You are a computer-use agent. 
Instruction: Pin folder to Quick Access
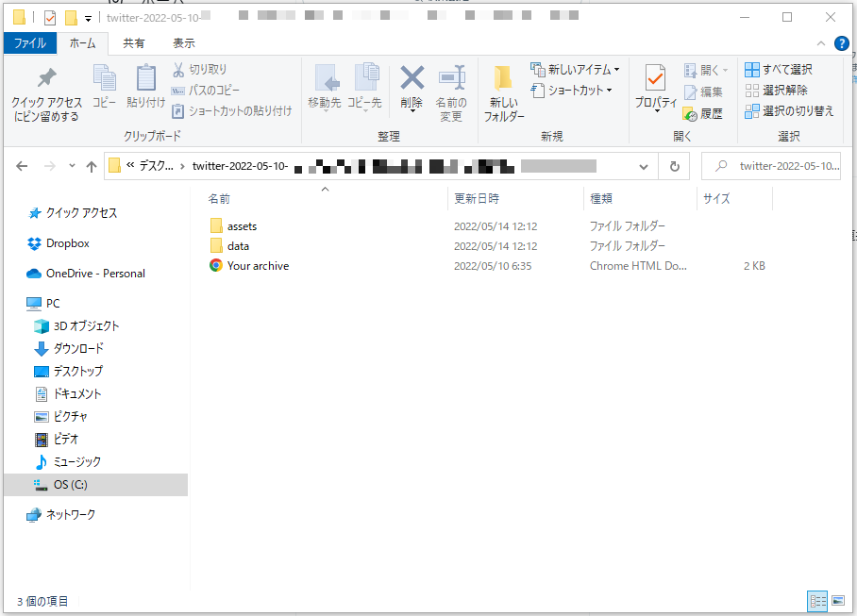(46, 94)
